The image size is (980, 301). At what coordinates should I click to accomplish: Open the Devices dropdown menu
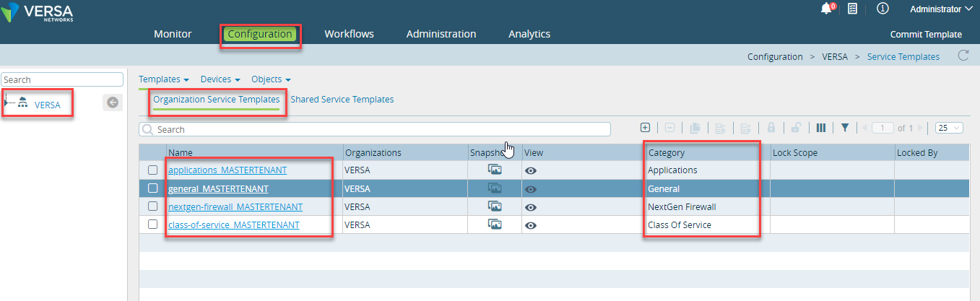pyautogui.click(x=220, y=79)
